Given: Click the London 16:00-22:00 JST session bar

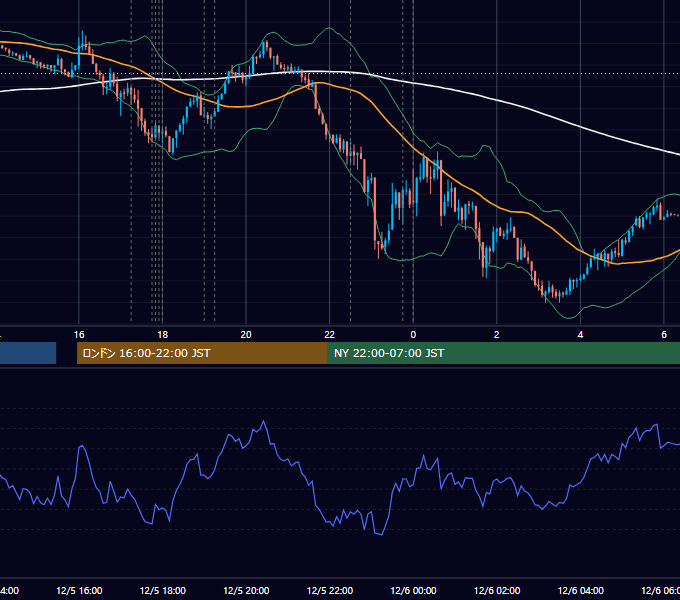Looking at the screenshot, I should pyautogui.click(x=202, y=353).
